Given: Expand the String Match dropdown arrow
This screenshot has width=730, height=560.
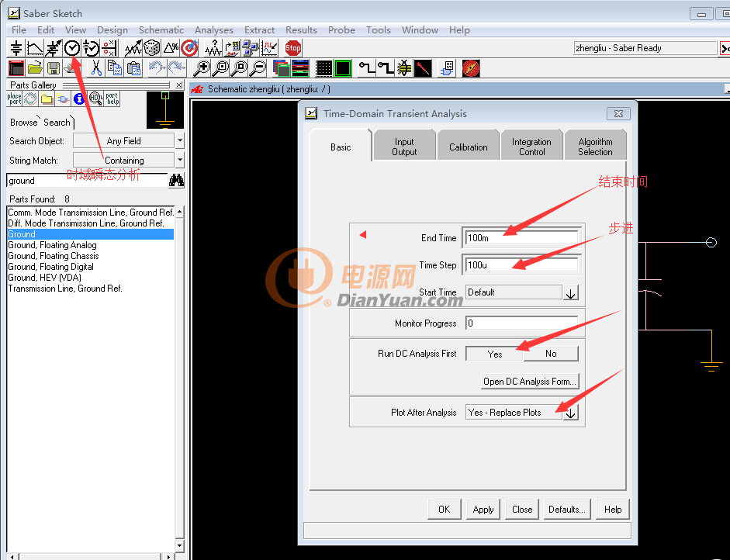Looking at the screenshot, I should click(180, 160).
